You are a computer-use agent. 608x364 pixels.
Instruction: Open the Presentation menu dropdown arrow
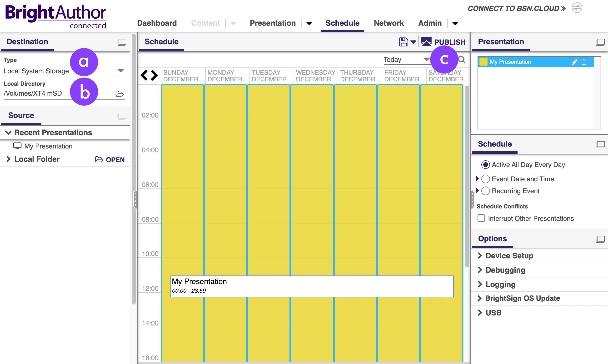click(309, 24)
